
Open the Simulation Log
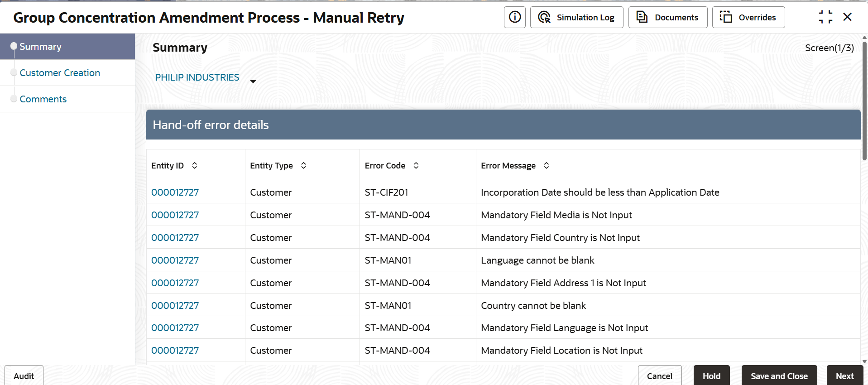pos(576,17)
